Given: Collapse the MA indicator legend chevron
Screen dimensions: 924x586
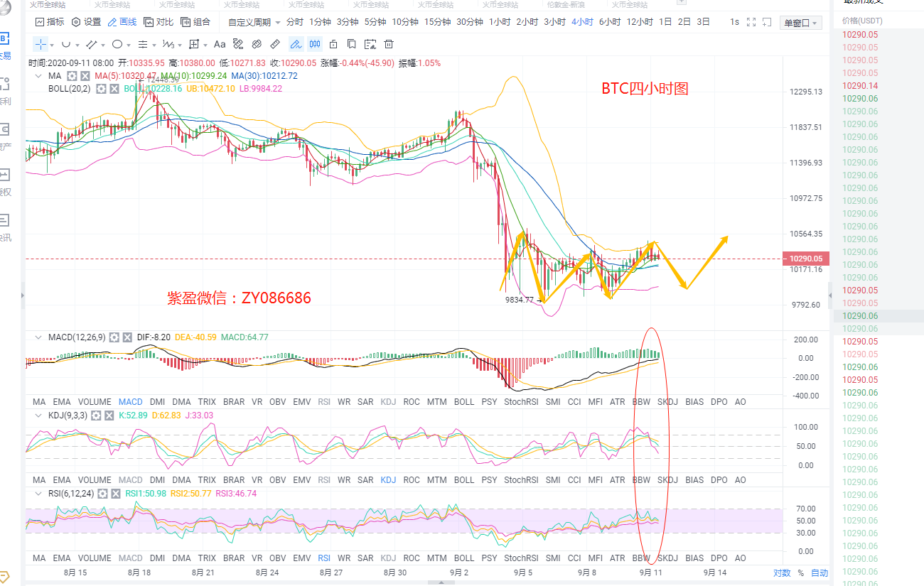Looking at the screenshot, I should 37,76.
